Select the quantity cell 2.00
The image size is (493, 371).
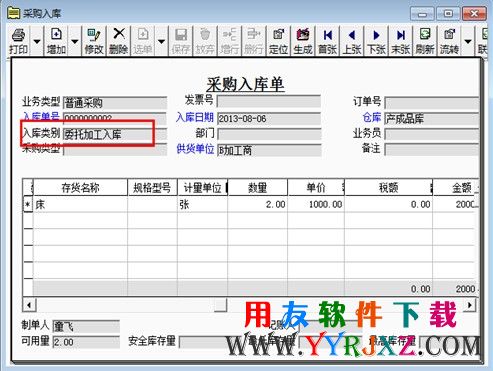point(258,204)
